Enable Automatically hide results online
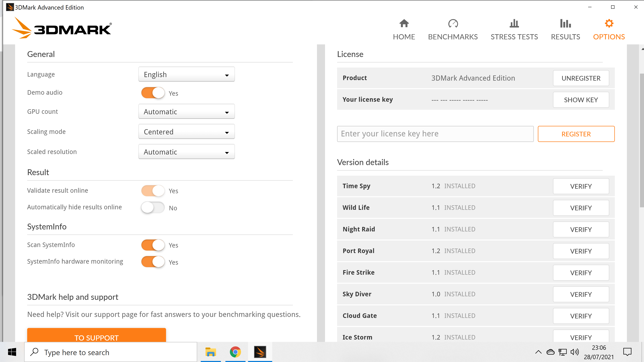644x362 pixels. tap(153, 208)
